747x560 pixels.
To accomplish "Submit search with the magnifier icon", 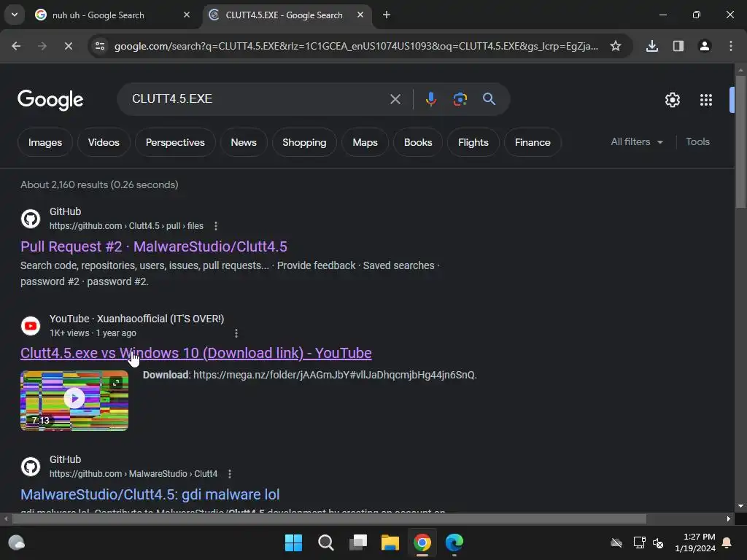I will tap(489, 99).
